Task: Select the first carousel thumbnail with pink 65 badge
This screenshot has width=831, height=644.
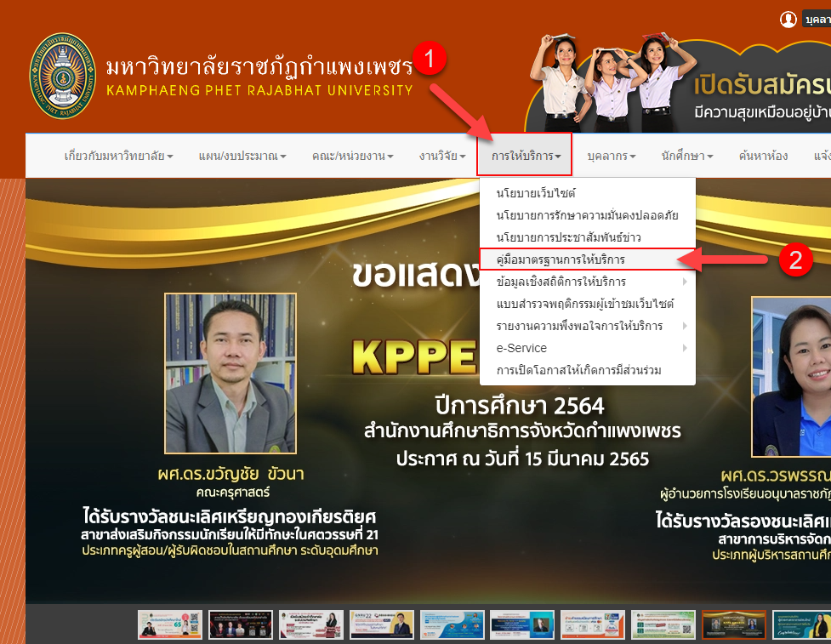Action: pos(170,624)
